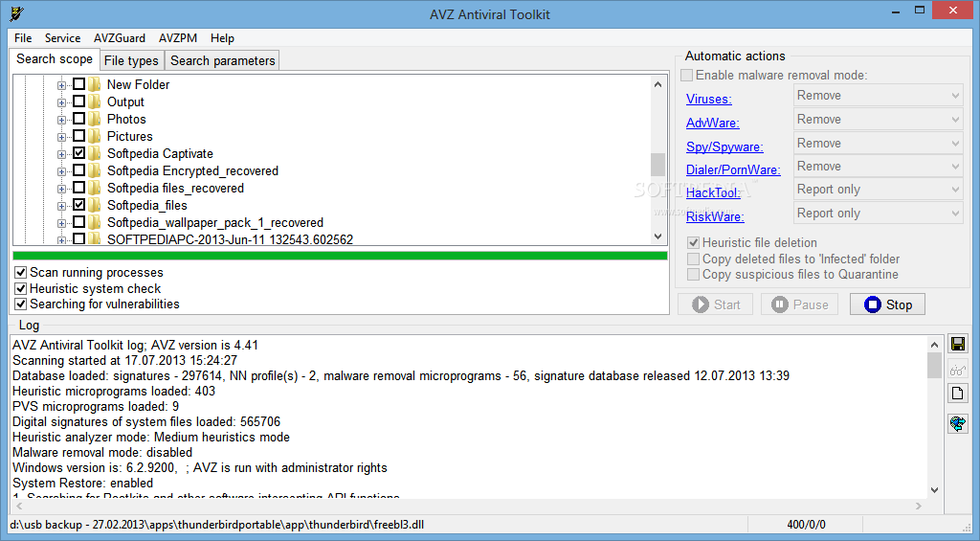Click the folder tree scroll up arrow
The image size is (980, 541).
pyautogui.click(x=657, y=84)
